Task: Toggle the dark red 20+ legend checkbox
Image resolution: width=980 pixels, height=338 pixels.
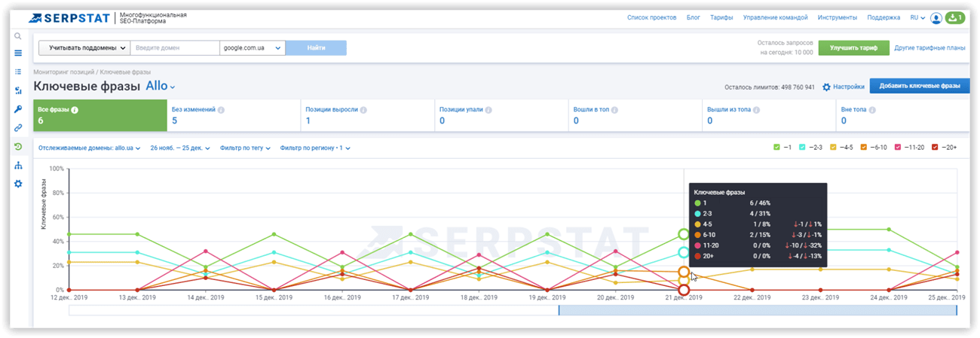Action: point(935,148)
